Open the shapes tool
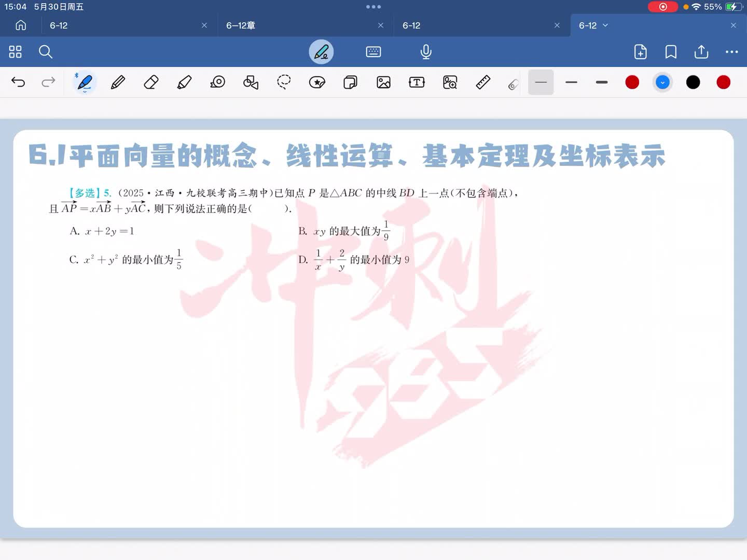This screenshot has height=560, width=747. 251,82
